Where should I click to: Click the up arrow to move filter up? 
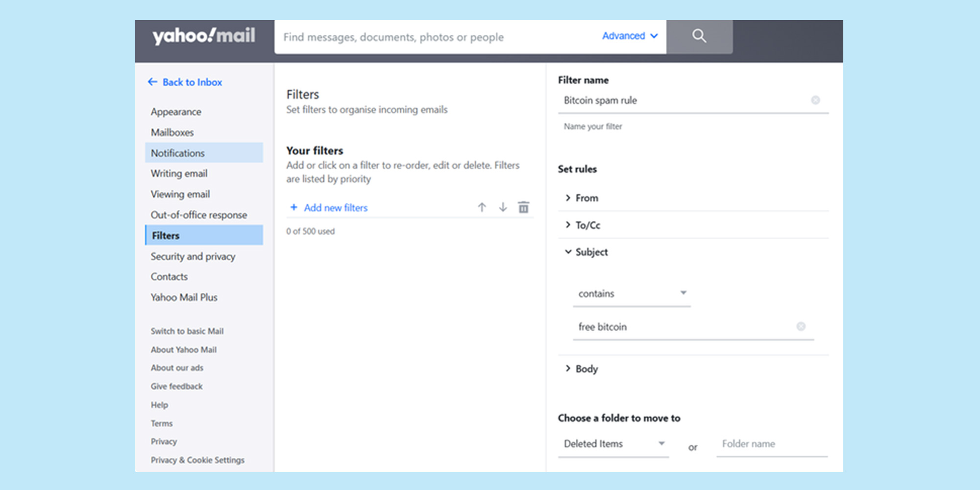(482, 207)
